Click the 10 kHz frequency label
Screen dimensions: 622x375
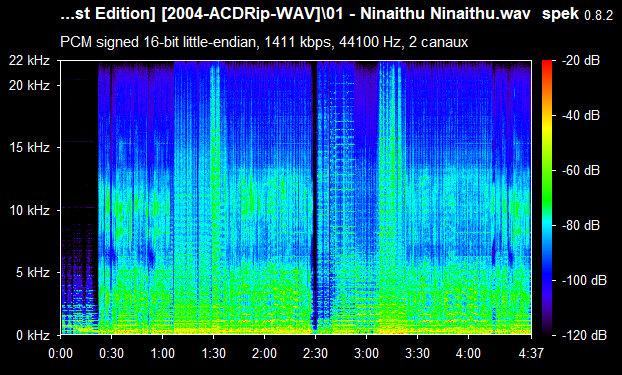[x=29, y=210]
